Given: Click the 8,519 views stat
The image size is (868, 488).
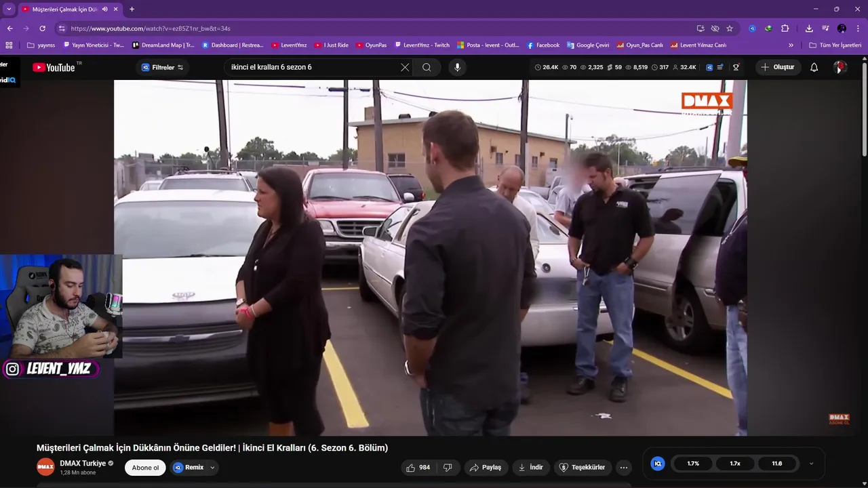Looking at the screenshot, I should (637, 67).
